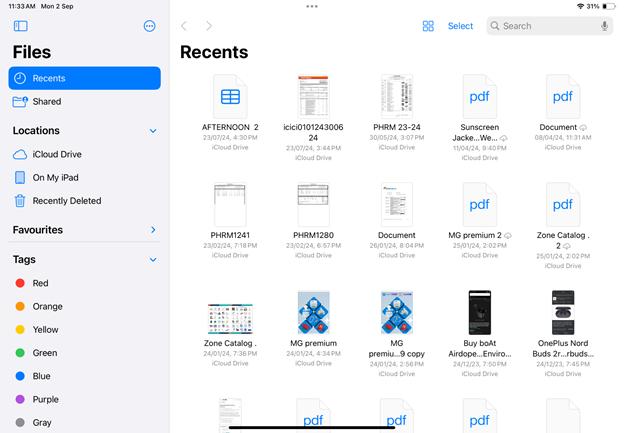Screen dimensions: 624x433
Task: Open MG premium thumbnail dated 4:34 PM
Action: coord(313,313)
